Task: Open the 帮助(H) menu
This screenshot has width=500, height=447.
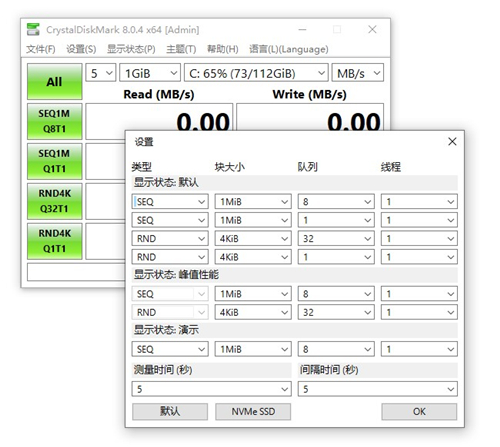Action: [222, 49]
